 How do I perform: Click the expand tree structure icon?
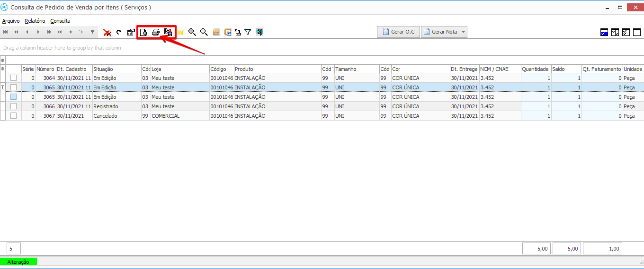click(x=238, y=32)
